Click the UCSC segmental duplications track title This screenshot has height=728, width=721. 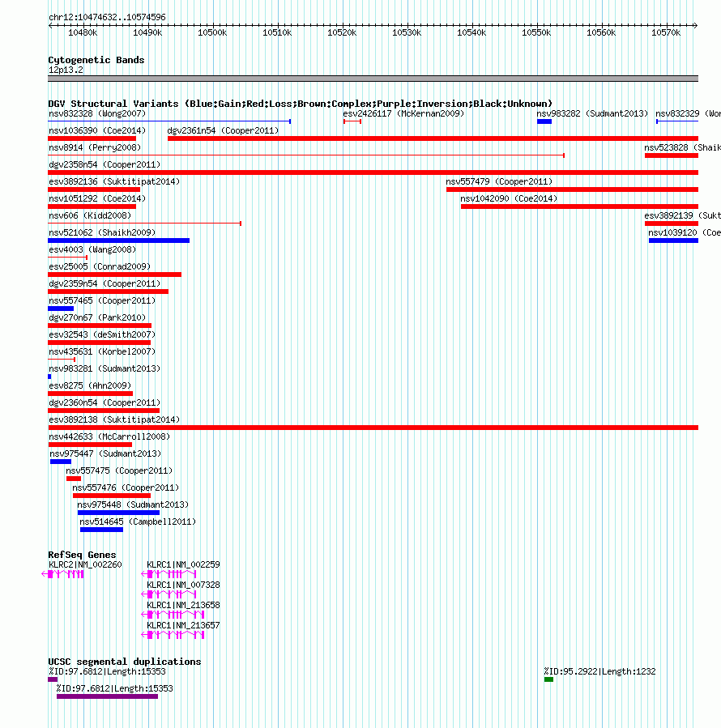(x=125, y=662)
